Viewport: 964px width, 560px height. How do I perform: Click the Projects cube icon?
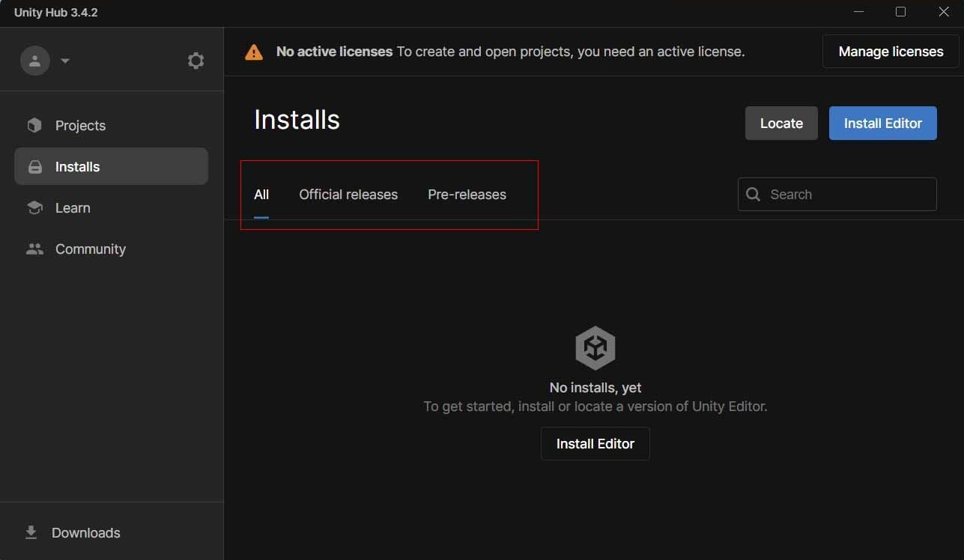[34, 125]
